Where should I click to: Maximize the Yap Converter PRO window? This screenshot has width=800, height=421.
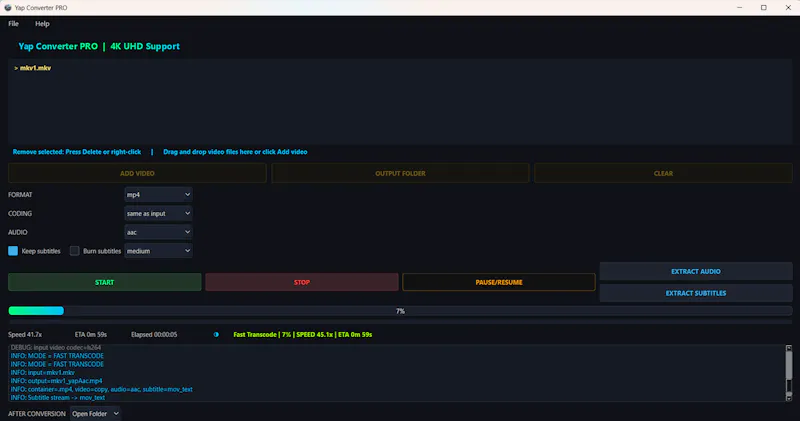tap(764, 8)
